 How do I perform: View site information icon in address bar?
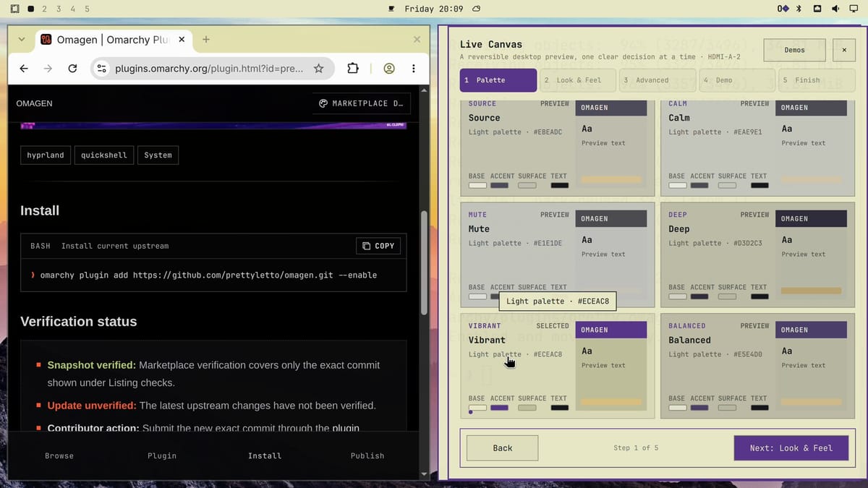(x=102, y=68)
